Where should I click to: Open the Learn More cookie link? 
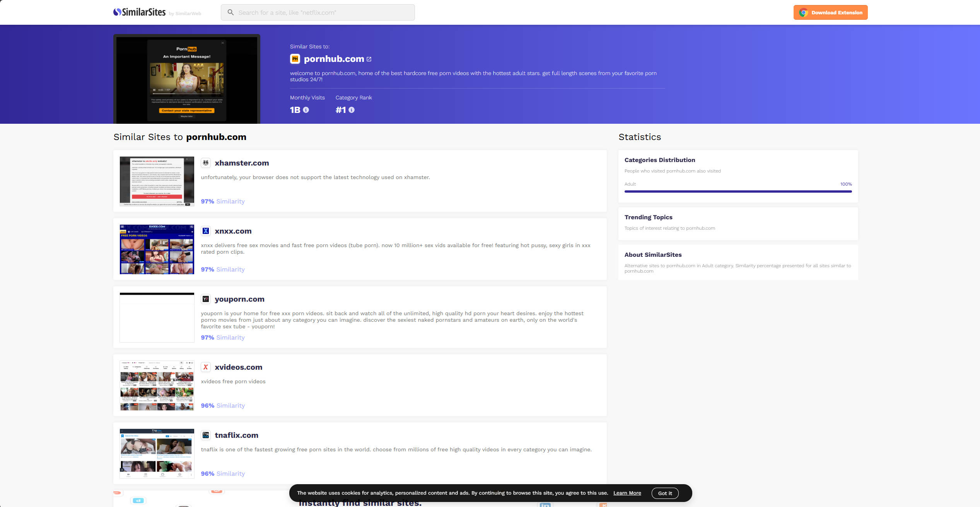tap(627, 493)
